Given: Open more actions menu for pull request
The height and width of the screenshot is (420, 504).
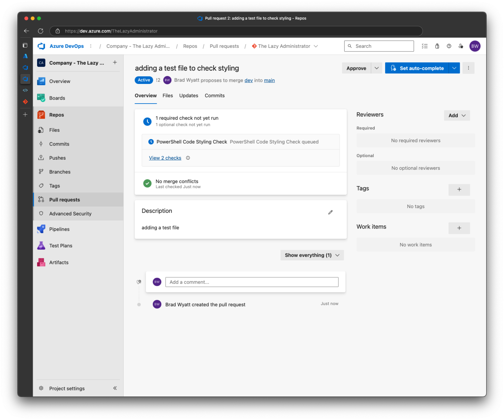Looking at the screenshot, I should (469, 68).
